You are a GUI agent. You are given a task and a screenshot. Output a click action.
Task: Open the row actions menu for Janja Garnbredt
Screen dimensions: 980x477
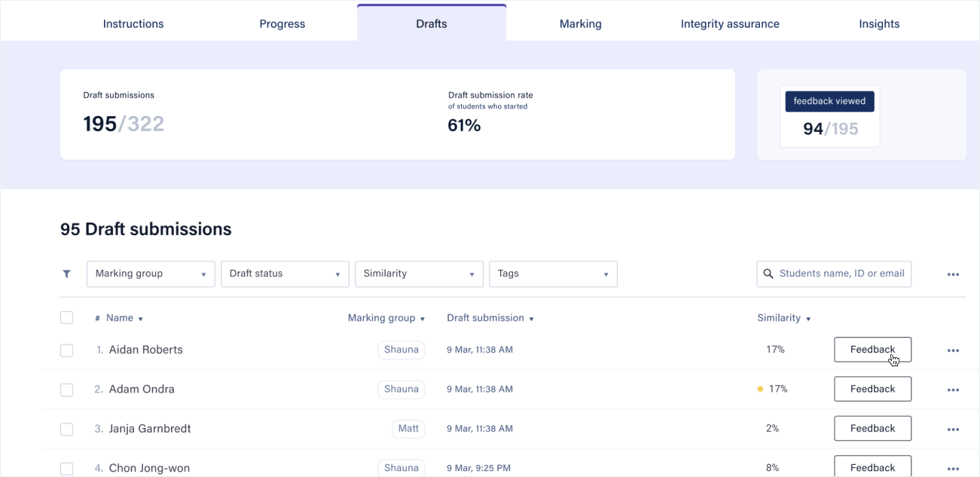click(x=953, y=428)
